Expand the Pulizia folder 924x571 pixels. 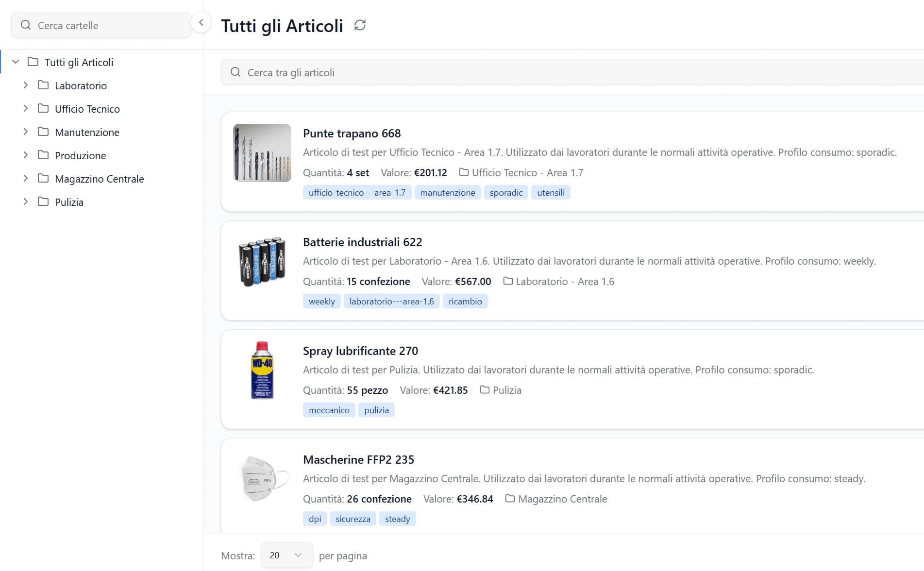(x=26, y=202)
